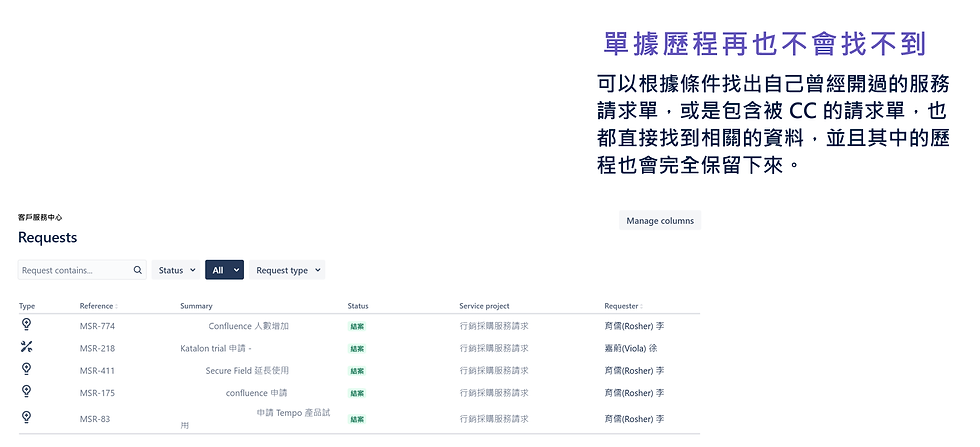
Task: Click 行銷採購服務請求 in the MSR-83 row
Action: [x=494, y=419]
